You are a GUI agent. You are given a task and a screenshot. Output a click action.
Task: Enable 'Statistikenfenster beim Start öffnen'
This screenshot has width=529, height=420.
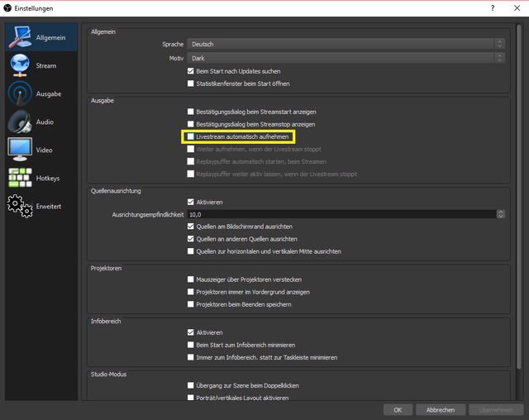coord(191,84)
